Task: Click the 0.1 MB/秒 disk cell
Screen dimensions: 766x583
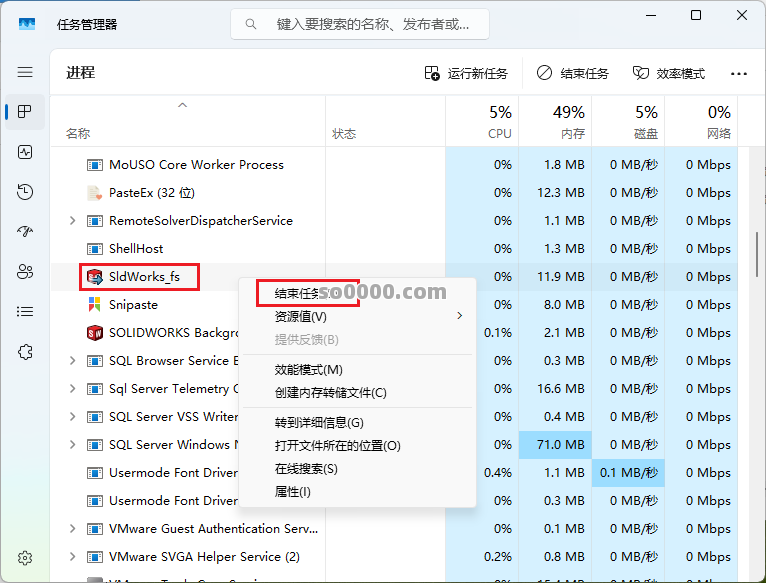Action: pos(629,473)
